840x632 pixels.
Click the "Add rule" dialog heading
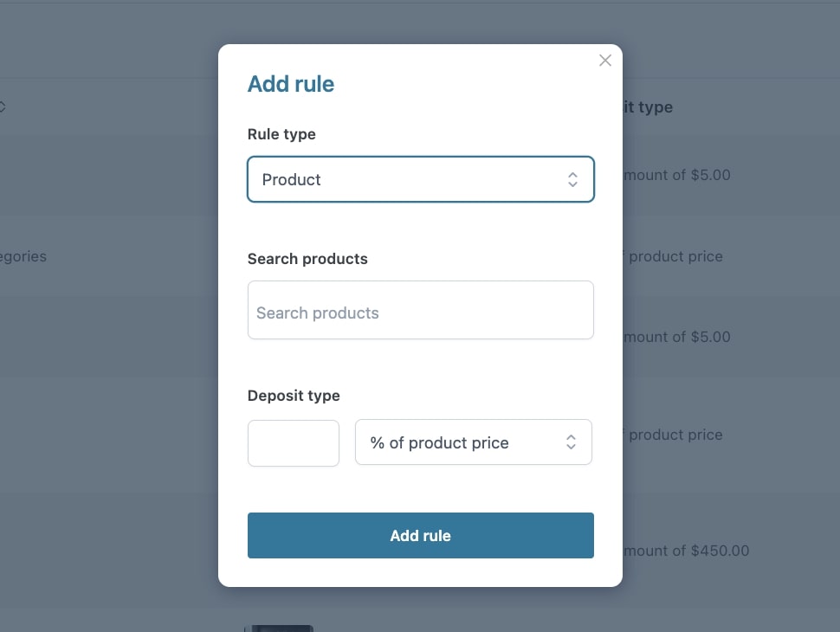[x=291, y=84]
